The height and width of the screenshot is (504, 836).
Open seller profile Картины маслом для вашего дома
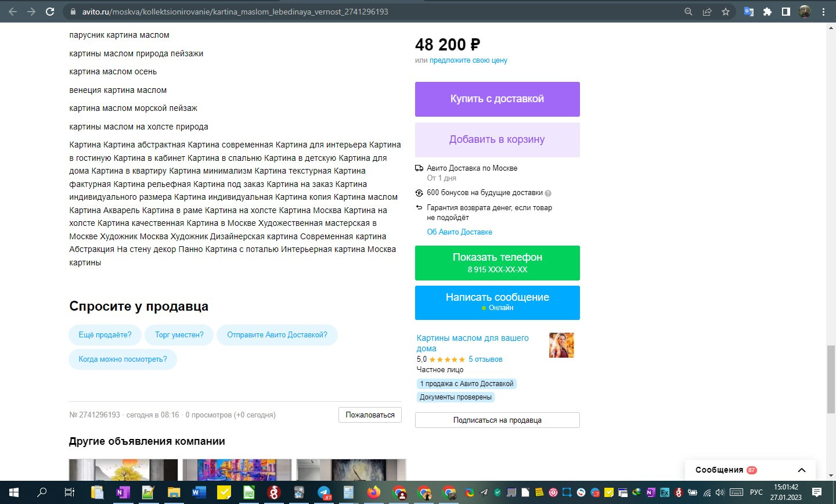click(x=473, y=343)
